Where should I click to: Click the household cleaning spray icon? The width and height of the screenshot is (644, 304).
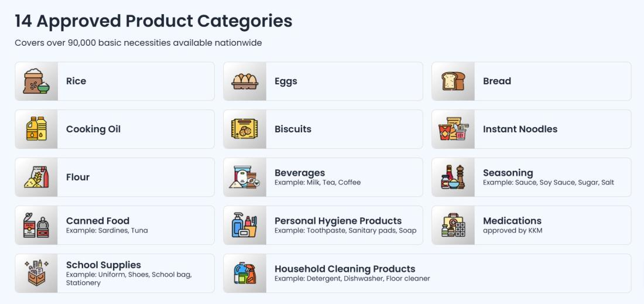pyautogui.click(x=245, y=273)
